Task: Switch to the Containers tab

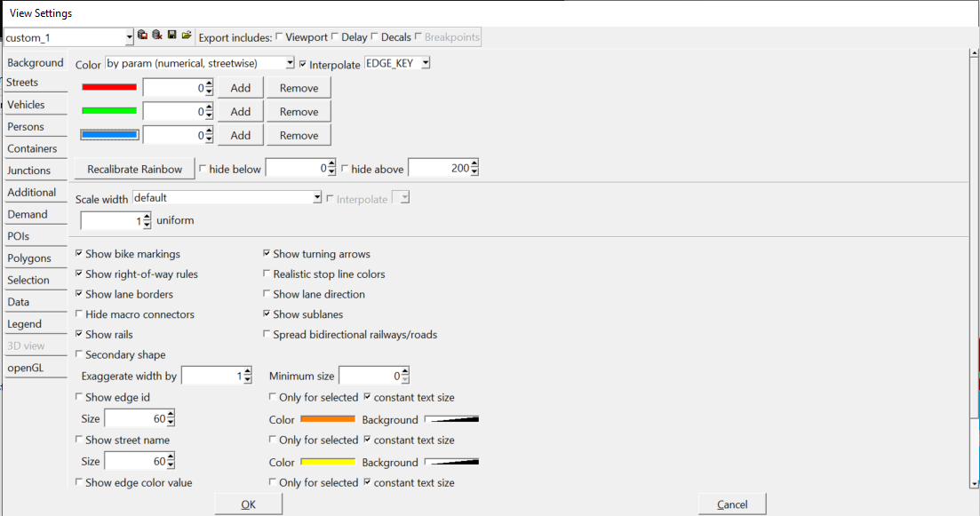Action: point(36,148)
